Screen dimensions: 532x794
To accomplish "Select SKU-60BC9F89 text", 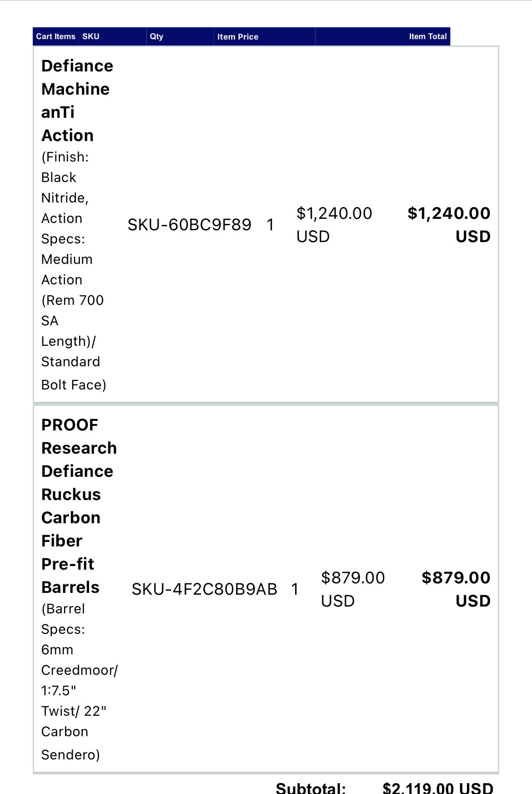I will 189,225.
